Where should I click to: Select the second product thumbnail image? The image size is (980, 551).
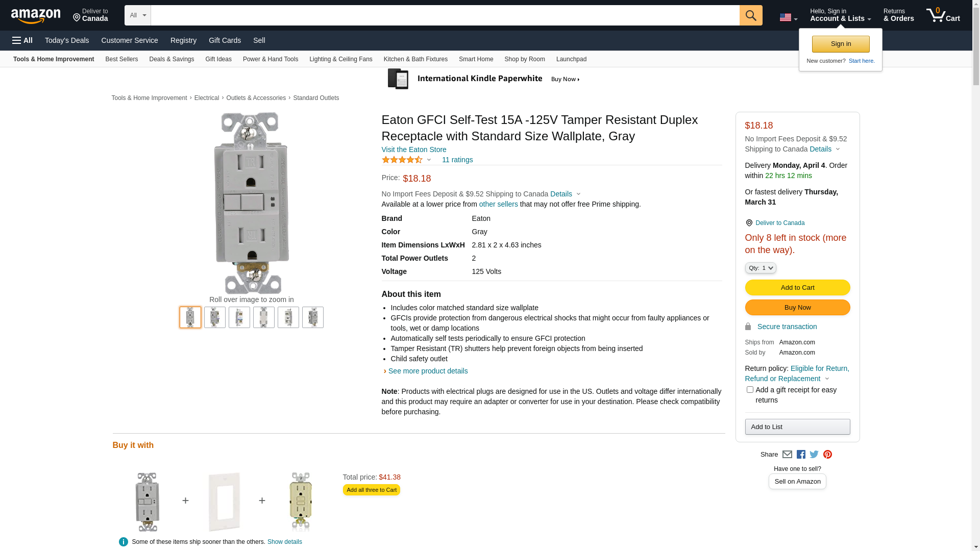[x=215, y=317]
